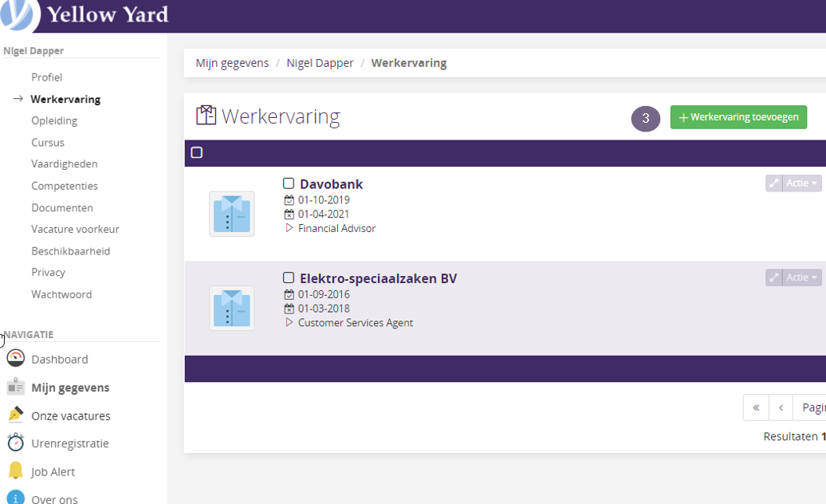Click the Mijn gegevens ID card icon

[16, 387]
